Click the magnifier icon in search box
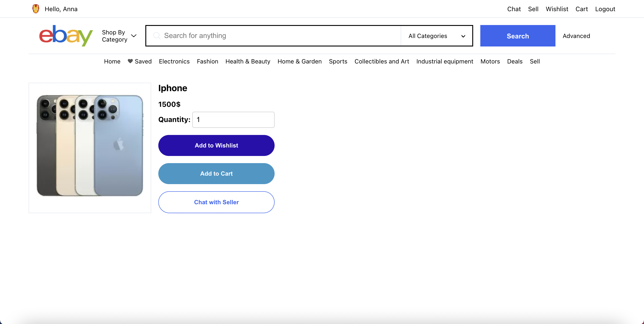The height and width of the screenshot is (324, 644). (157, 36)
